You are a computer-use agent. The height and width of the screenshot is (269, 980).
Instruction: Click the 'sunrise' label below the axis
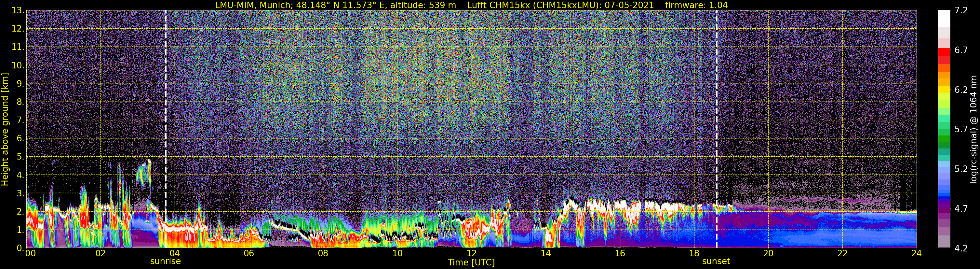click(x=166, y=262)
